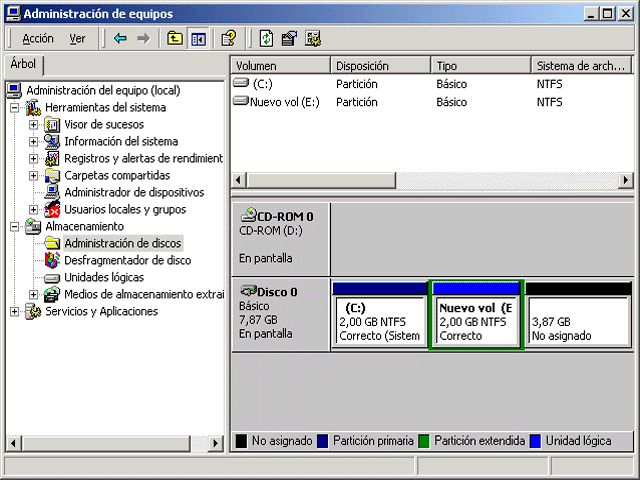Expand Información del sistema node
640x480 pixels.
[x=33, y=142]
